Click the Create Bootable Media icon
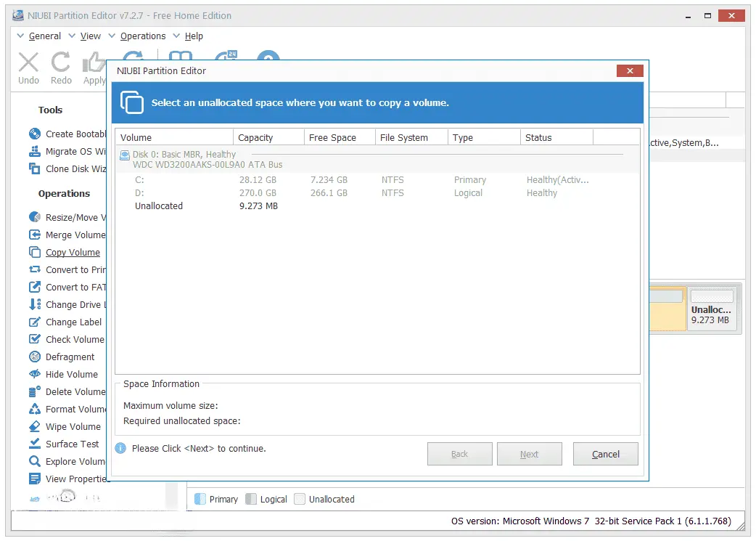The image size is (756, 541). (35, 134)
